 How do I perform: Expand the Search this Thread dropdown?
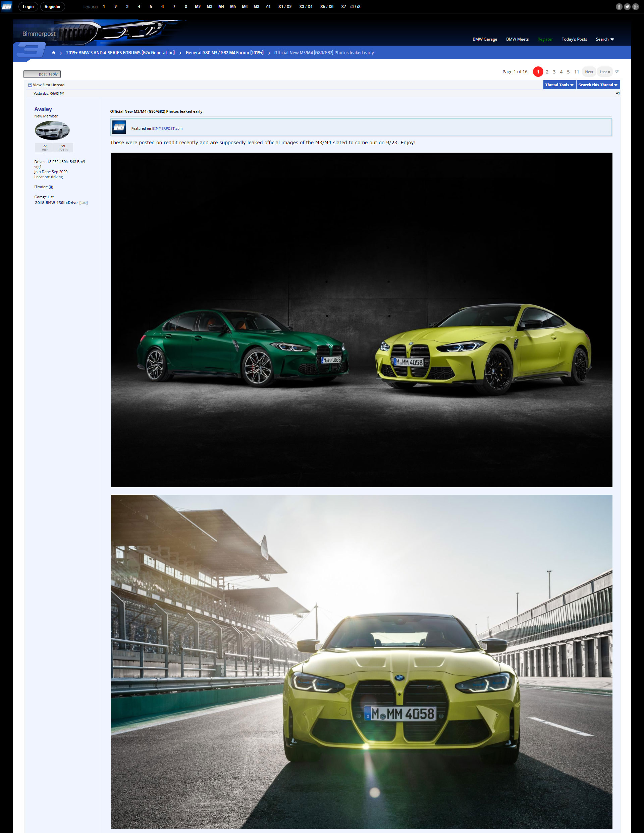click(598, 85)
